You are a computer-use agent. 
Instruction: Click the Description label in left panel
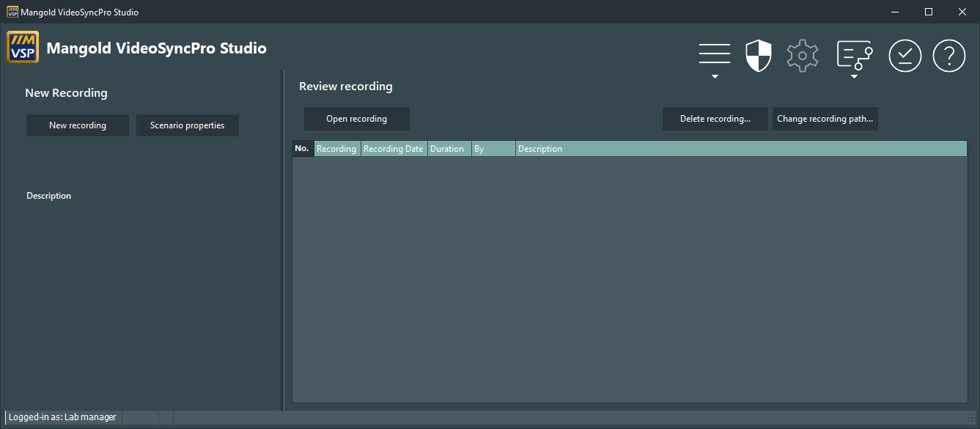(49, 196)
